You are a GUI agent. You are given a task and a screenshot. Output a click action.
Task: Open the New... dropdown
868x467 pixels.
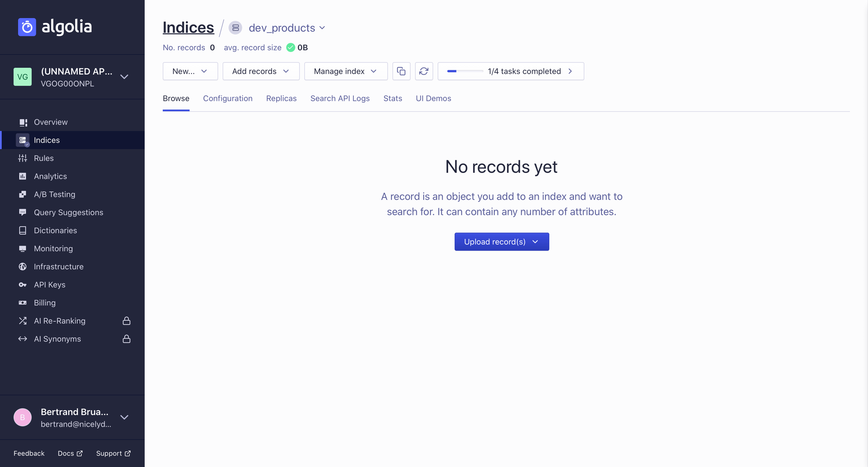pos(190,71)
